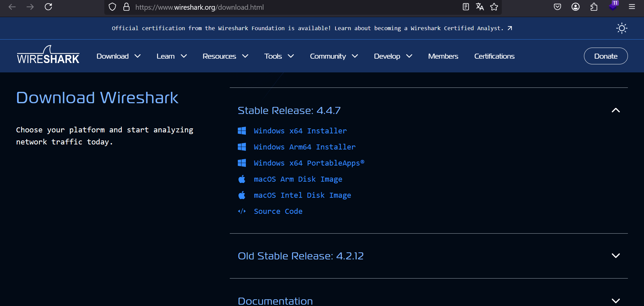Toggle the light/dark theme sun icon
The width and height of the screenshot is (644, 306).
click(622, 28)
